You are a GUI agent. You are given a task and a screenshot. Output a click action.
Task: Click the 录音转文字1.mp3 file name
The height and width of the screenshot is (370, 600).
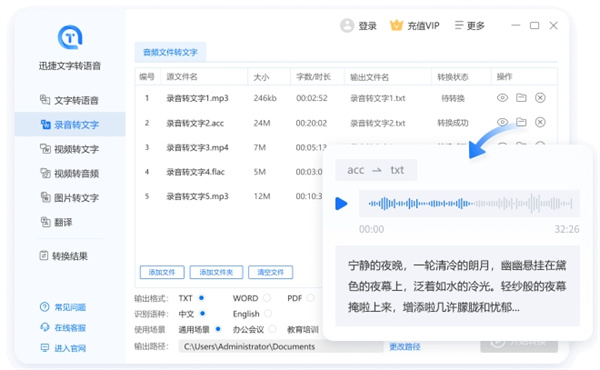[x=197, y=98]
